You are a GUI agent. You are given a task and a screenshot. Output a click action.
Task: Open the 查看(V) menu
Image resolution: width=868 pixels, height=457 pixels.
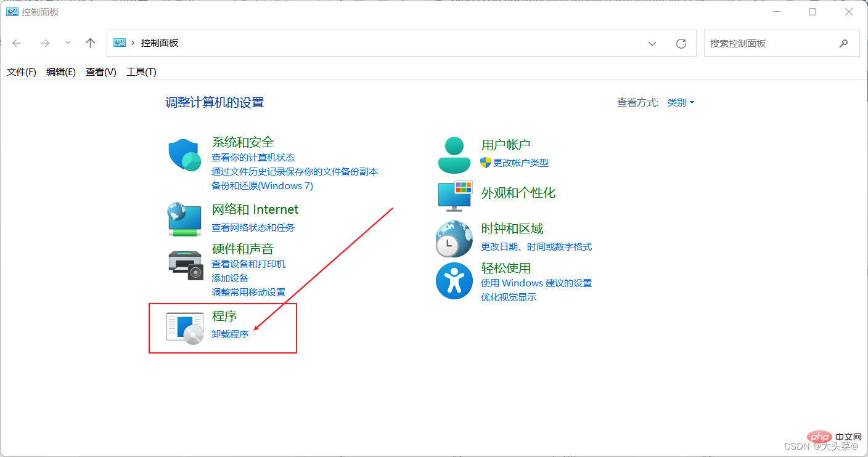pos(101,72)
